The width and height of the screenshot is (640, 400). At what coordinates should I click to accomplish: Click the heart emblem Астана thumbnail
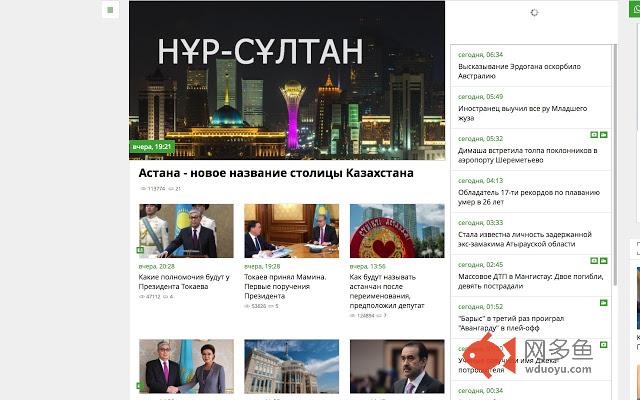(397, 231)
